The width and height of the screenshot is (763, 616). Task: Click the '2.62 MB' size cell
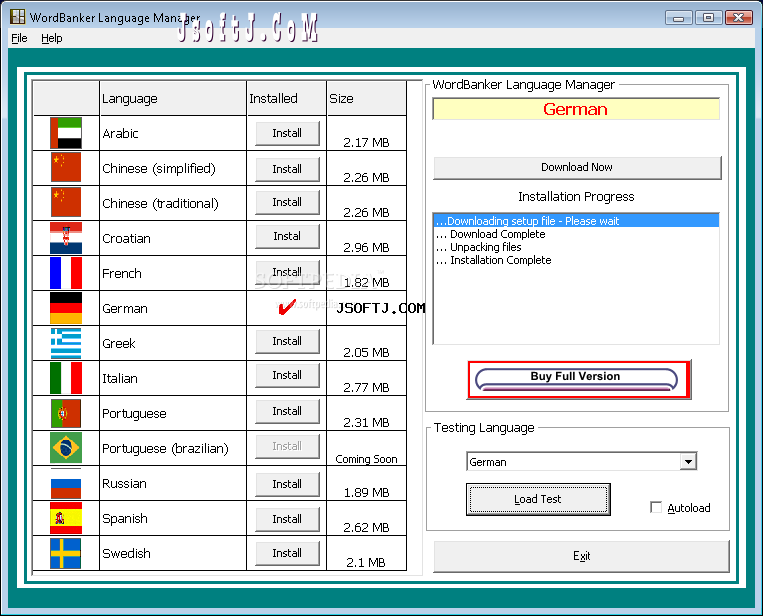366,518
